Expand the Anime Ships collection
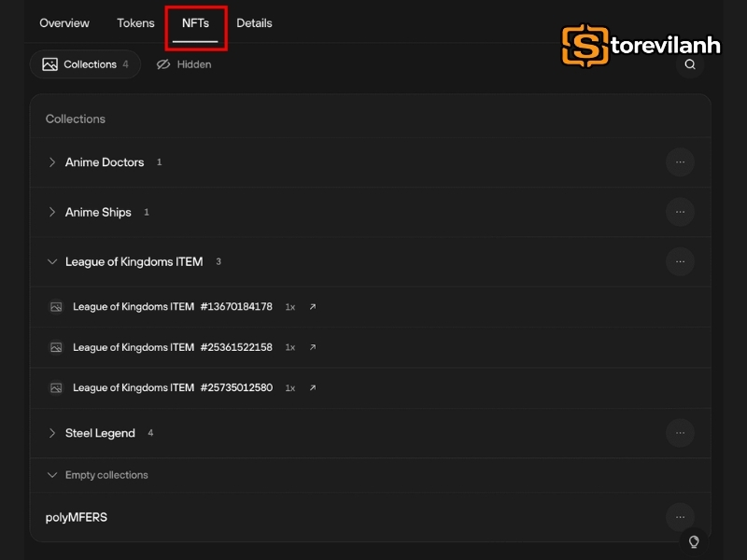 [x=52, y=212]
